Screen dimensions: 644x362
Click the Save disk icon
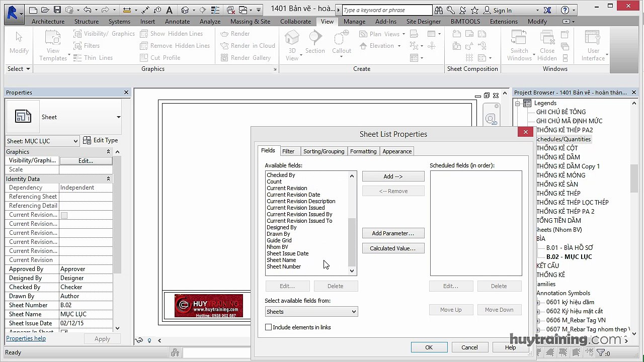(x=57, y=10)
